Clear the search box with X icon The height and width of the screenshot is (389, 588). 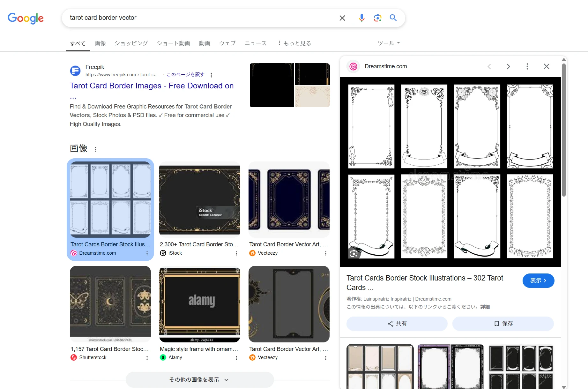point(342,18)
